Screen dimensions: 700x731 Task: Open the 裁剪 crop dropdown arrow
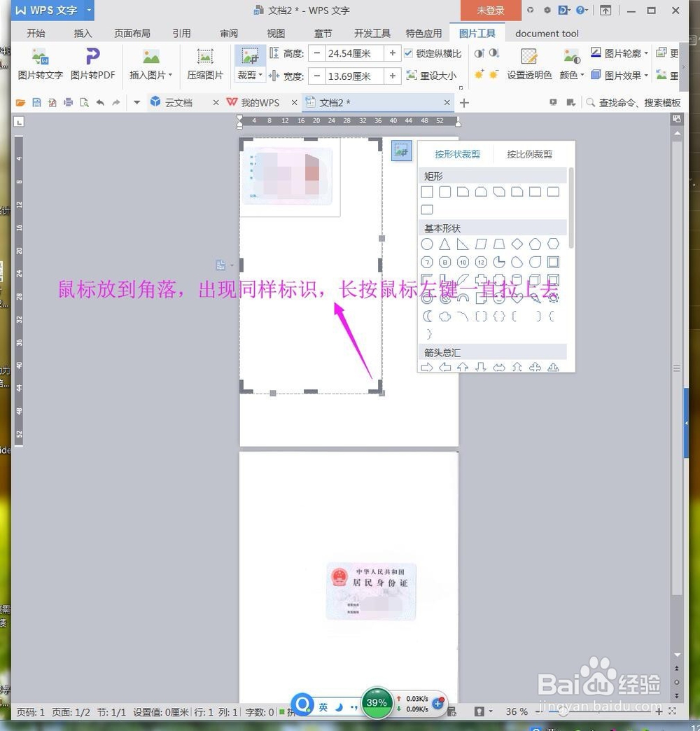259,76
